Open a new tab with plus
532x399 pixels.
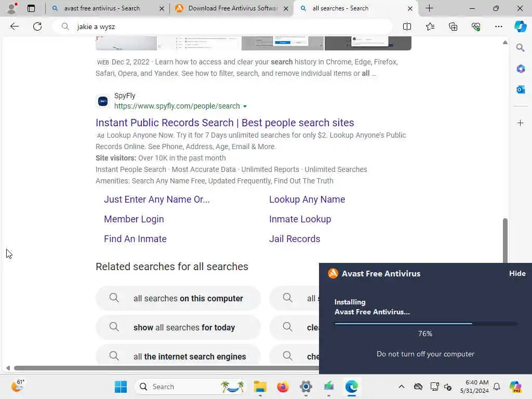click(x=429, y=8)
